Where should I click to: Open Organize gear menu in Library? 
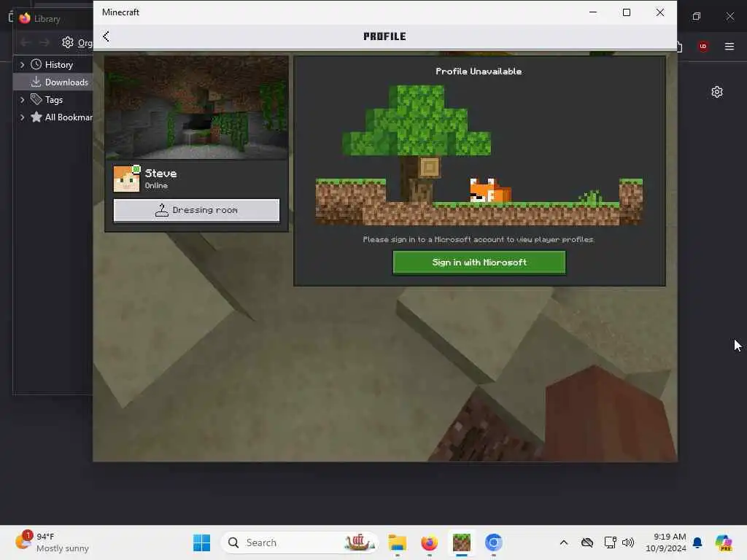[x=77, y=43]
